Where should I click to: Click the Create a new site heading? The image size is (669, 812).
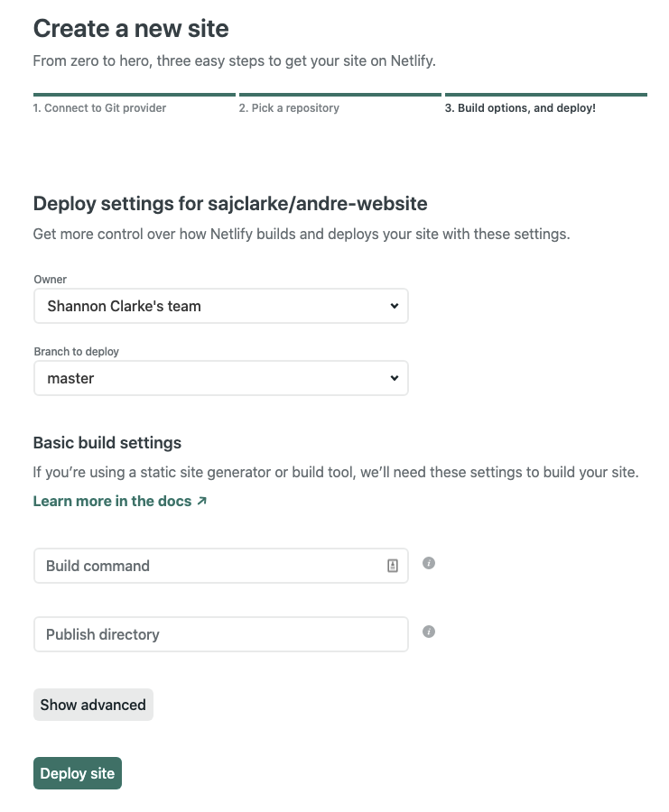coord(131,28)
